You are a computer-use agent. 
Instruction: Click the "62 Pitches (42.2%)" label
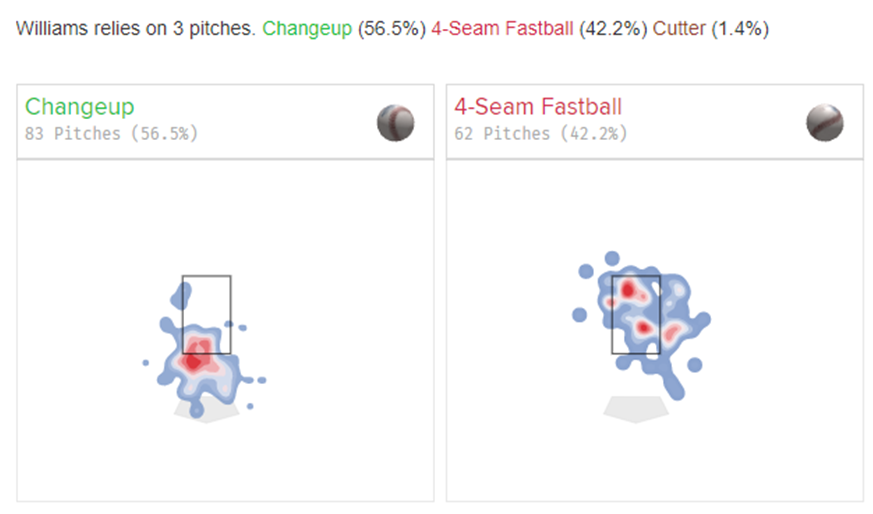tap(541, 133)
